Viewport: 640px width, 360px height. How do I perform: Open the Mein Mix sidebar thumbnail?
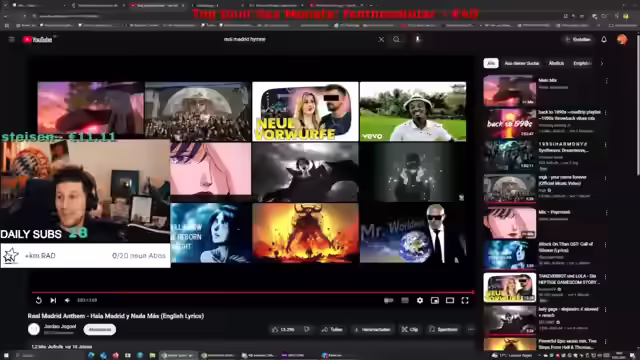(510, 91)
